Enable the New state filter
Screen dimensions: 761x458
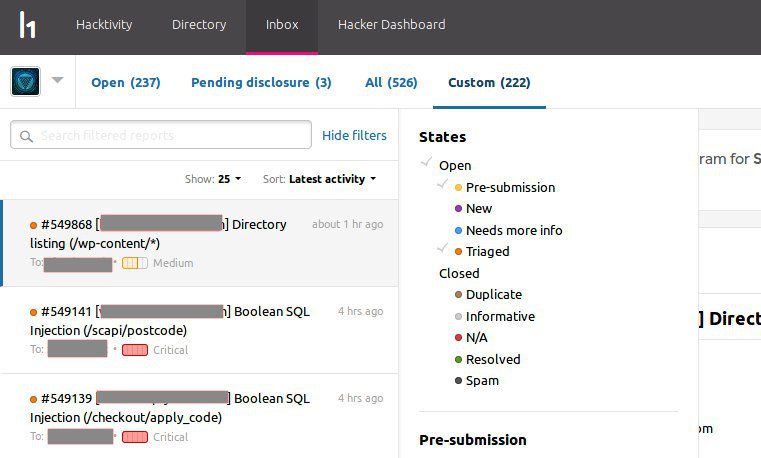pyautogui.click(x=479, y=209)
